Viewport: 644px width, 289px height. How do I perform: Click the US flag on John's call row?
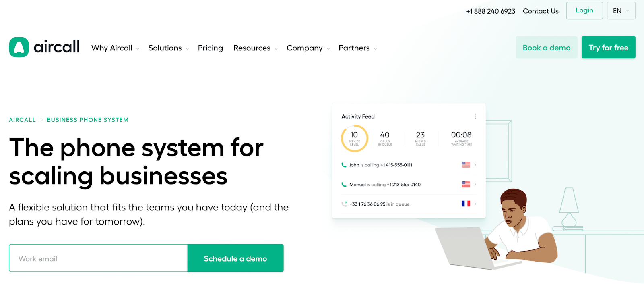click(x=466, y=165)
